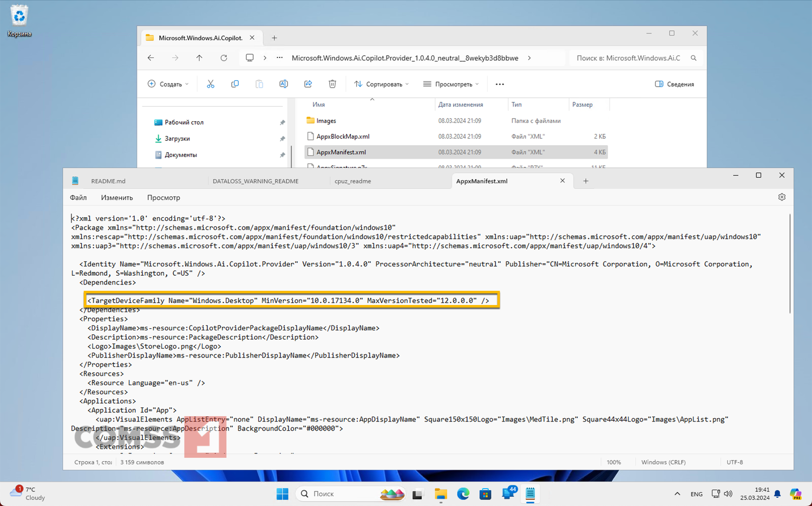
Task: Open the 100% zoom level in status bar
Action: click(614, 462)
